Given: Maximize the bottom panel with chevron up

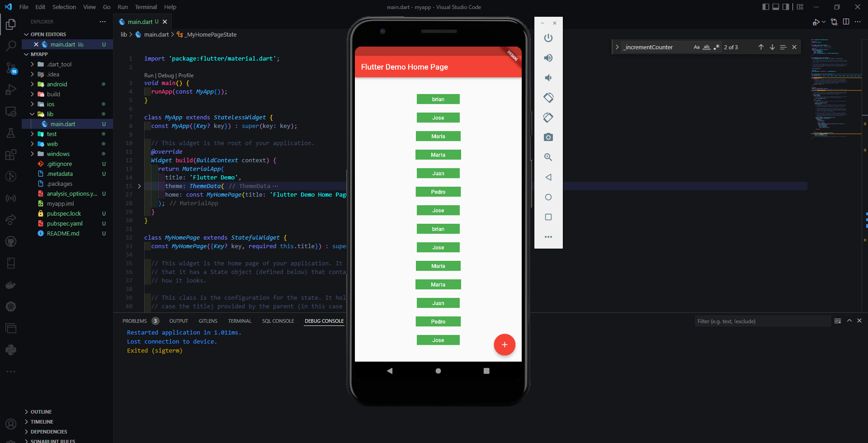Looking at the screenshot, I should click(x=849, y=320).
